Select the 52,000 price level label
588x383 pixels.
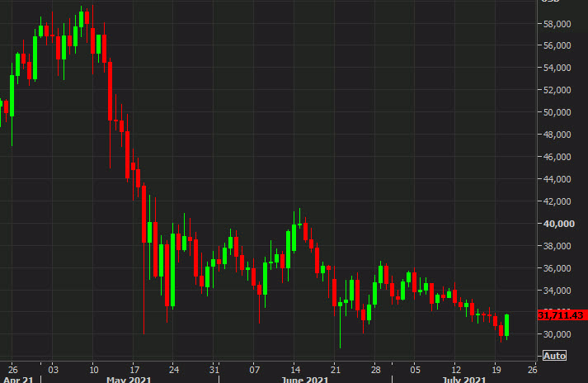click(x=557, y=90)
